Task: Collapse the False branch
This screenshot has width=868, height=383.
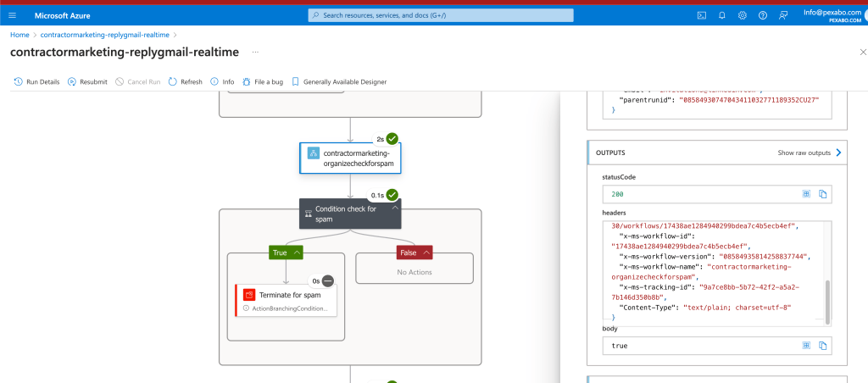Action: click(x=426, y=253)
